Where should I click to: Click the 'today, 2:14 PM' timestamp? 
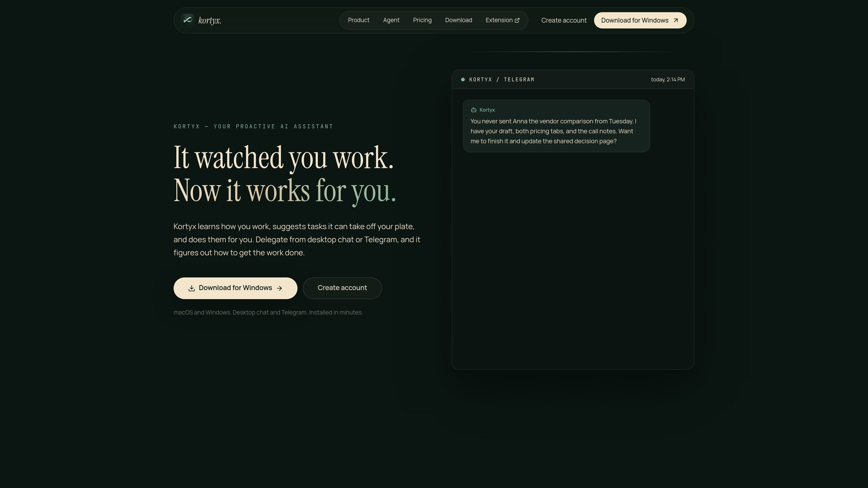[x=668, y=80]
